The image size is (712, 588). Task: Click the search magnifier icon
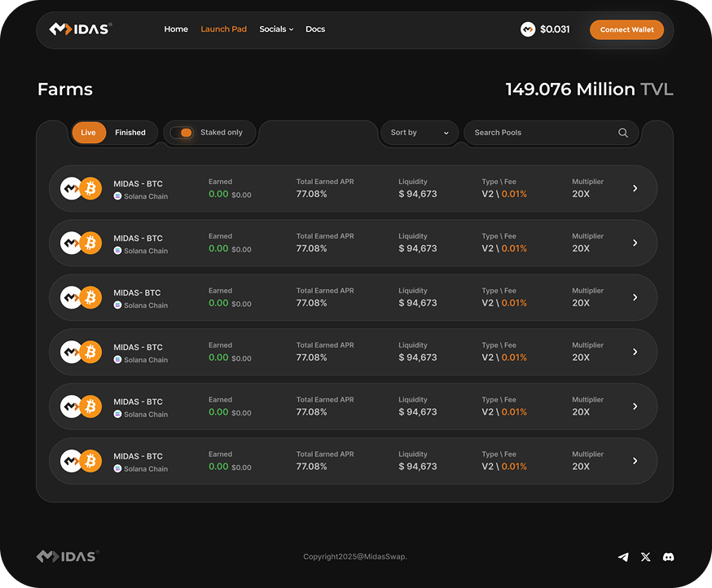coord(623,133)
